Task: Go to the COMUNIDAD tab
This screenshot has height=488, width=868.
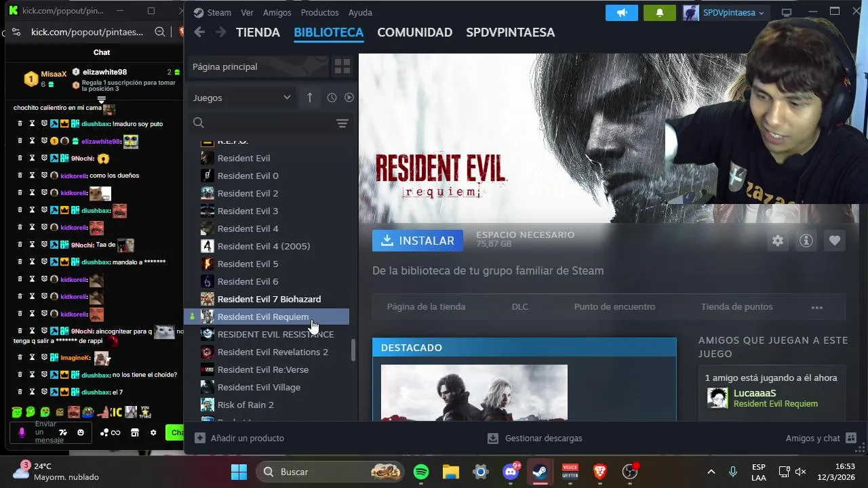Action: pos(414,32)
